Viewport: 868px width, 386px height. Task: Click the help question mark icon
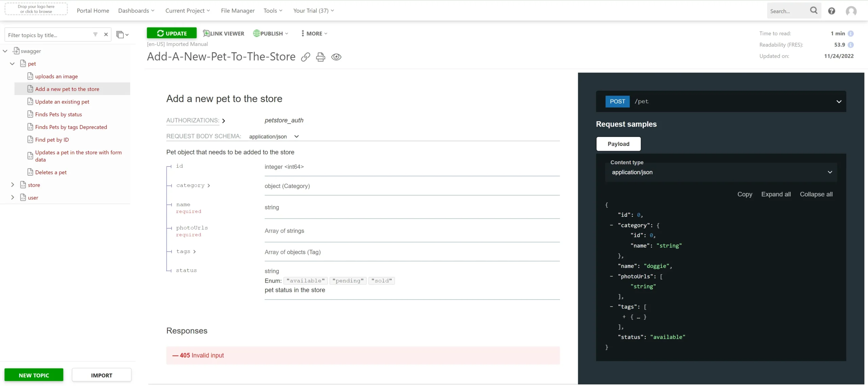point(832,11)
